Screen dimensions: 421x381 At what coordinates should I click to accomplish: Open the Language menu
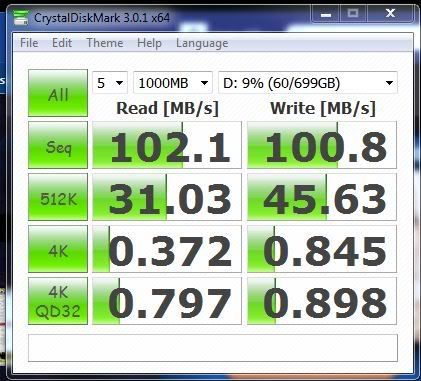[x=202, y=43]
